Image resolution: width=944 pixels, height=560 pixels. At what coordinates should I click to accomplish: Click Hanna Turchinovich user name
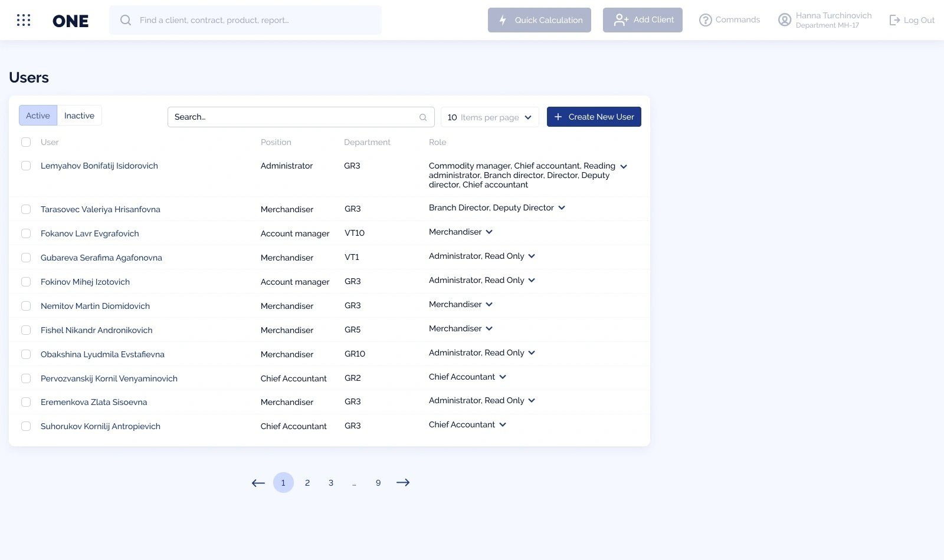coord(834,15)
